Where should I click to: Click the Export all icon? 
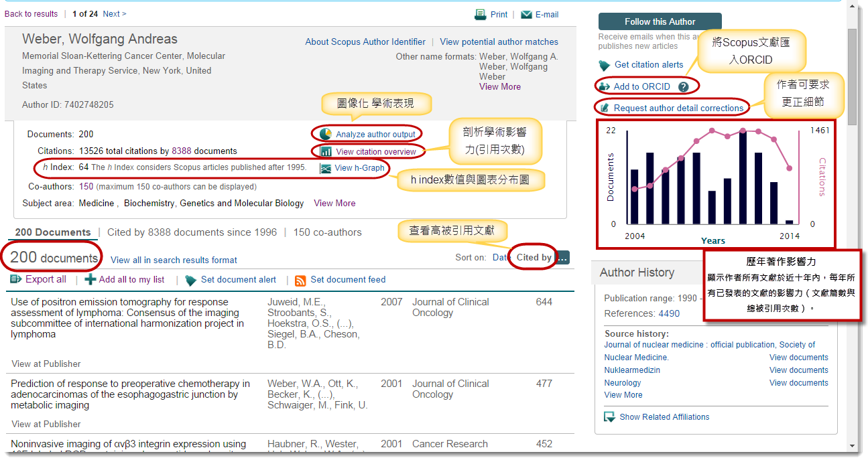(16, 279)
